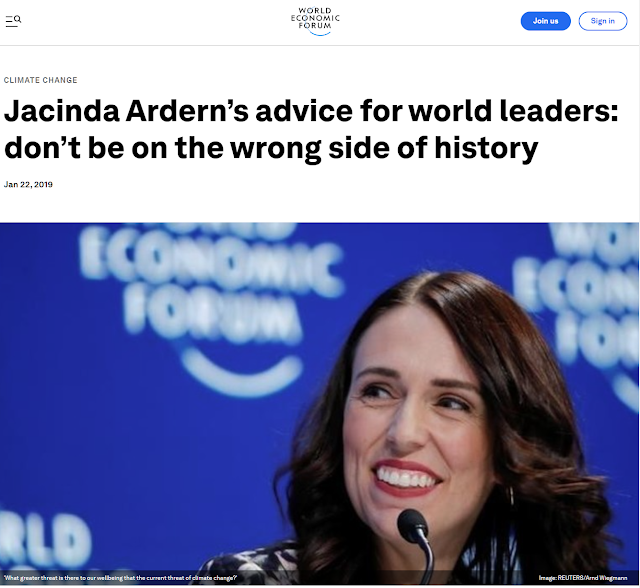Click the blue arc under header logo
This screenshot has height=588, width=640.
click(x=319, y=33)
